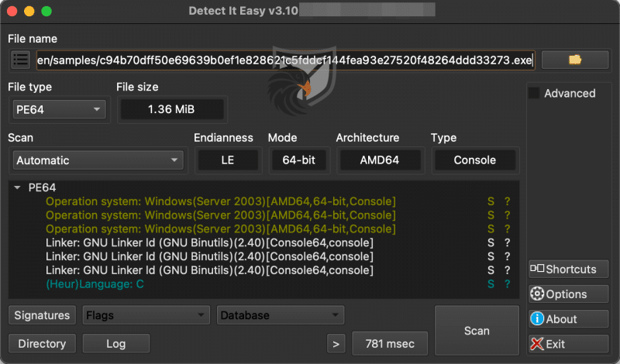
Task: Click the AMD64 architecture value
Action: [380, 160]
